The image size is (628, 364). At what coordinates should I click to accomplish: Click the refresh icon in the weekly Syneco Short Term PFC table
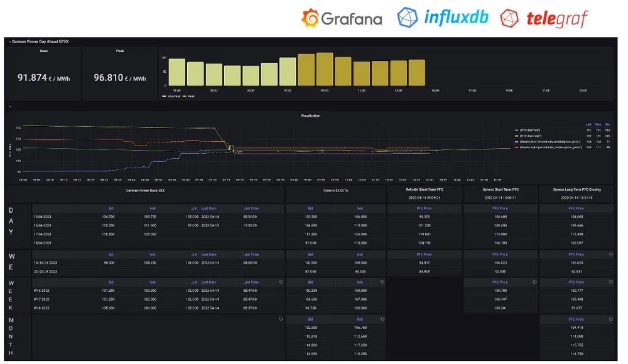(533, 282)
